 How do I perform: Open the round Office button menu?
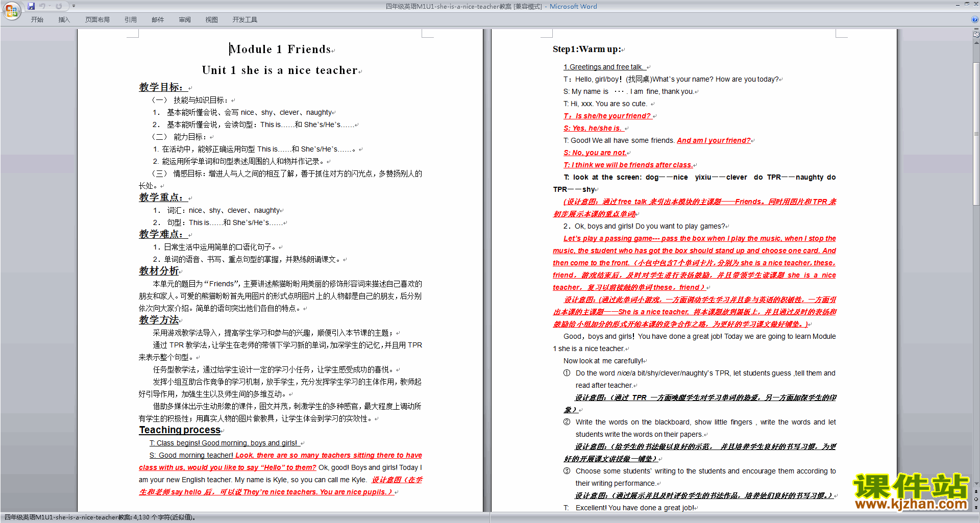pyautogui.click(x=11, y=10)
